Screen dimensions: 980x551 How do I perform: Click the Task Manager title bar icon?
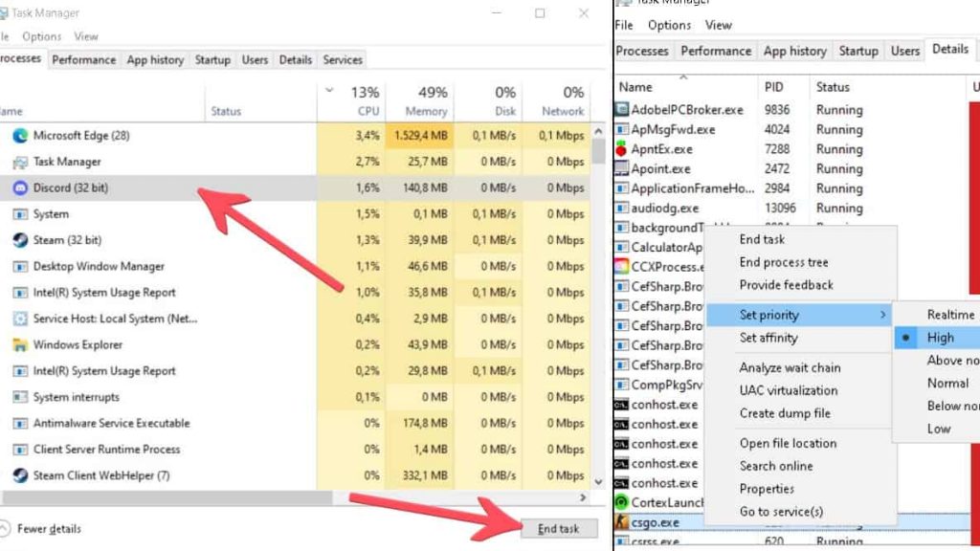tap(3, 12)
